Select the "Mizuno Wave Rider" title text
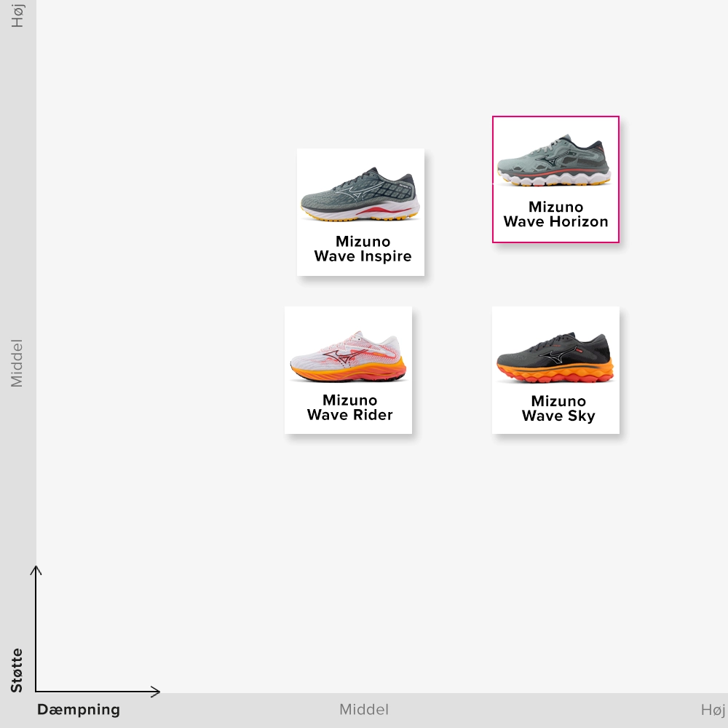 click(x=349, y=408)
